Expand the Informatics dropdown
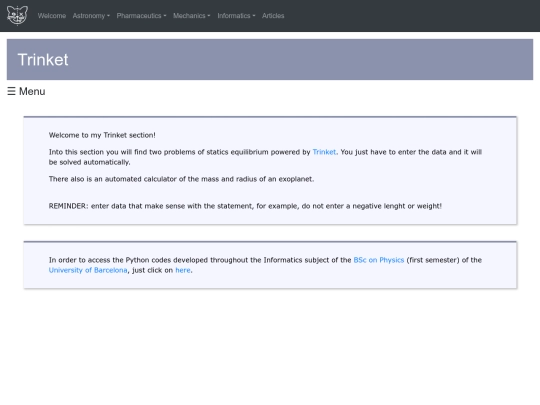The image size is (540, 405). coord(236,16)
